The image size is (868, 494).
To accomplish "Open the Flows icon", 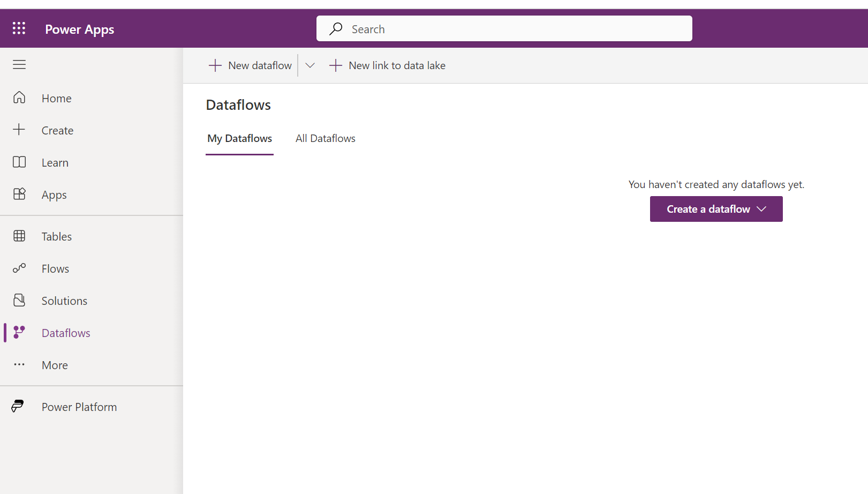I will [19, 268].
